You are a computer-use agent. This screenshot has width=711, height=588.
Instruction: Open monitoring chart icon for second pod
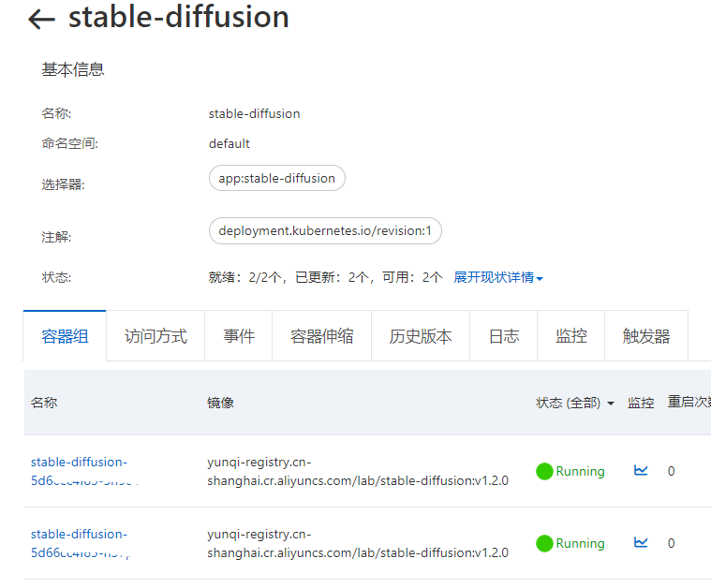[640, 543]
